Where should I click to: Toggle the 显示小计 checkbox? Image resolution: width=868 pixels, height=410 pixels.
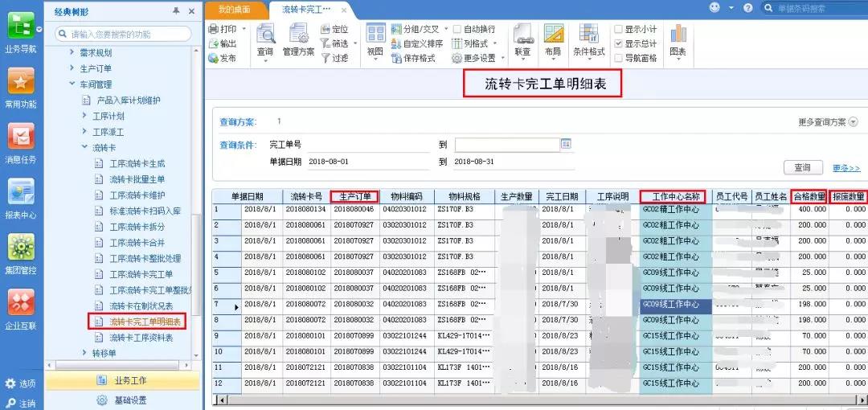[x=619, y=29]
